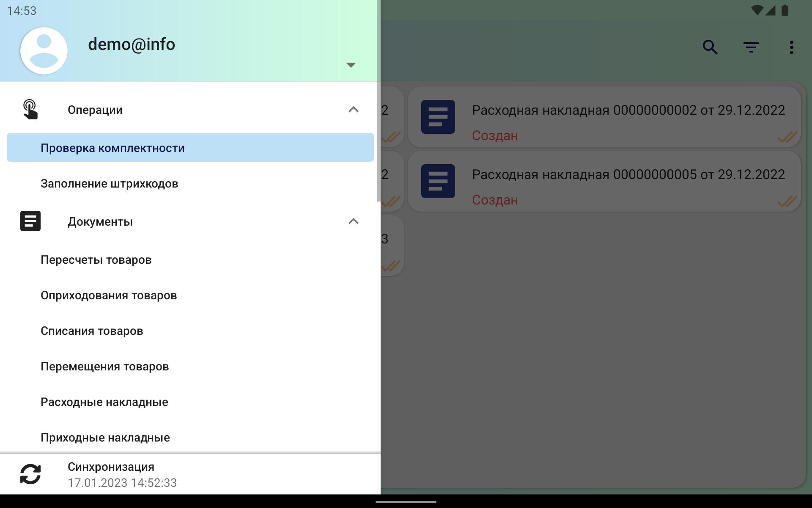The image size is (812, 508).
Task: Open Списания товаров list
Action: pyautogui.click(x=92, y=331)
